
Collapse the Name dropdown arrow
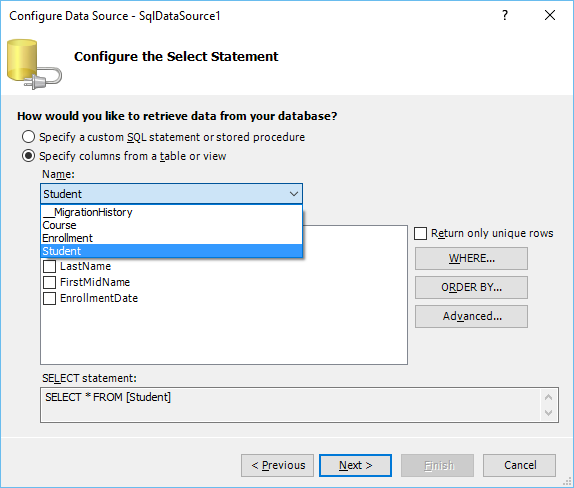coord(294,194)
